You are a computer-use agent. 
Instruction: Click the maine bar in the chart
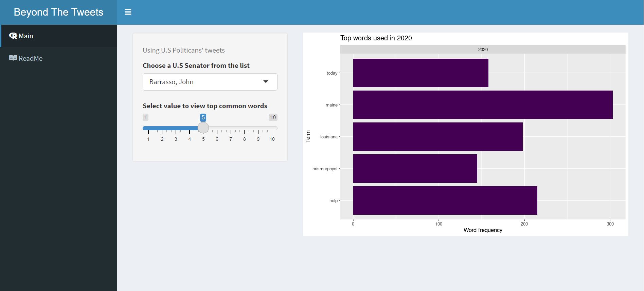pos(482,105)
